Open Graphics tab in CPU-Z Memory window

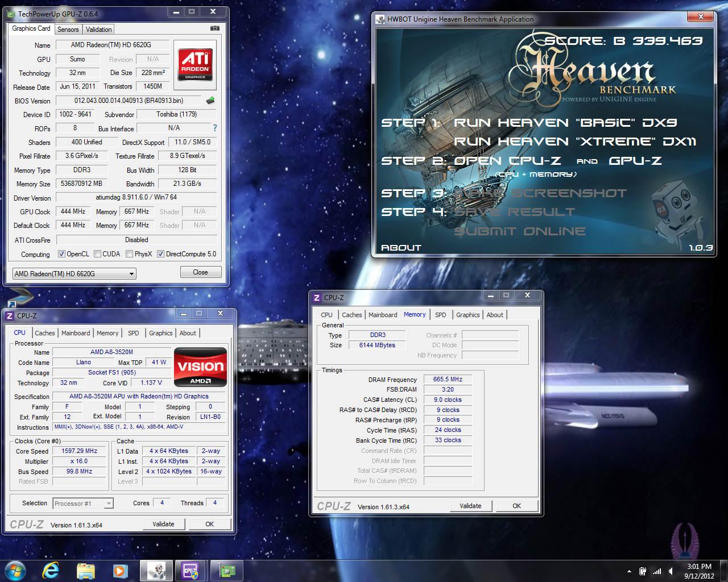point(468,315)
